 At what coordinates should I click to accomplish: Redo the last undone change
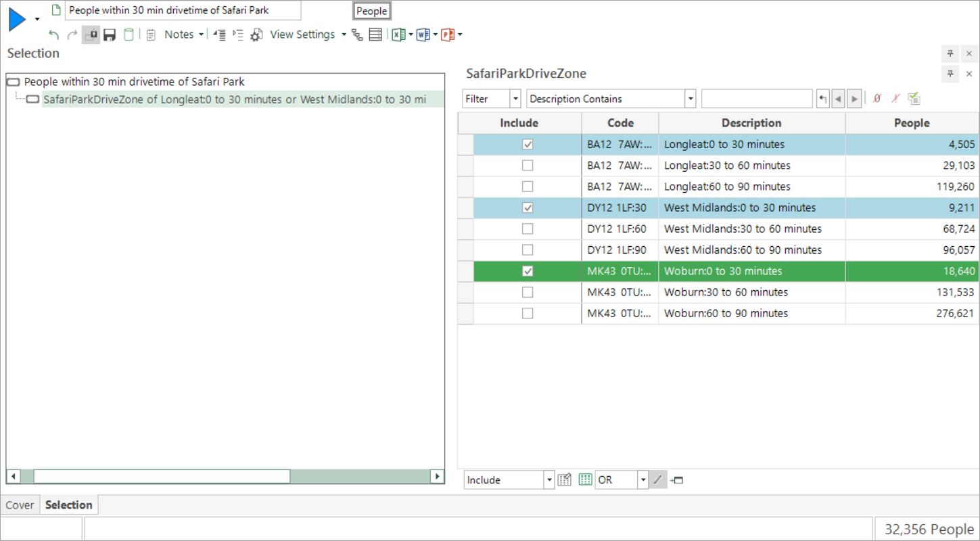pyautogui.click(x=72, y=34)
